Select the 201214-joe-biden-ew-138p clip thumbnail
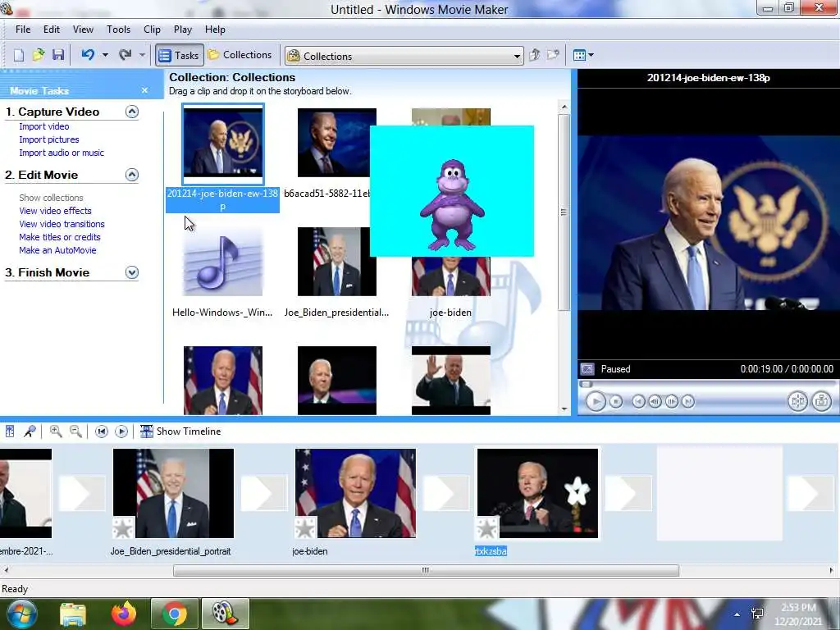The width and height of the screenshot is (840, 630). pos(223,143)
